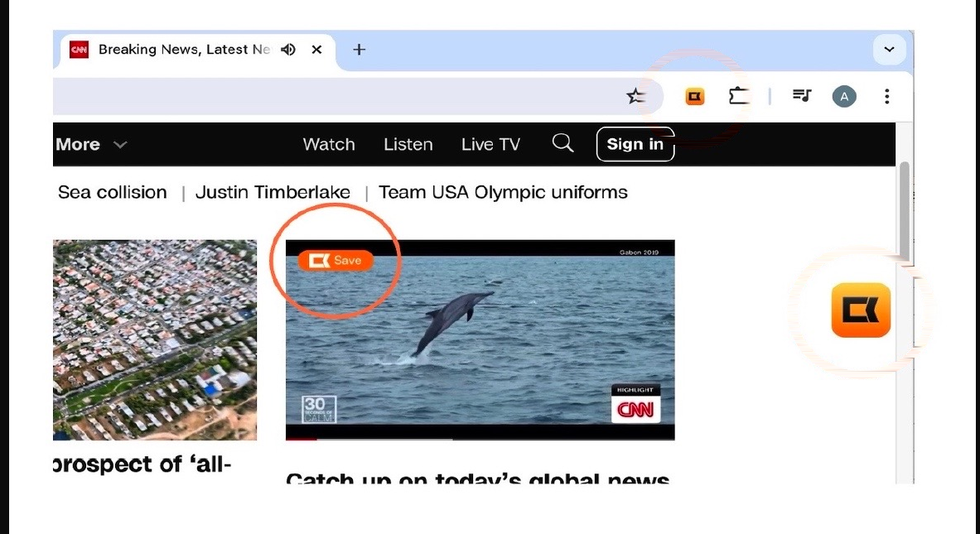Click the CNN search magnifier icon

pos(562,143)
